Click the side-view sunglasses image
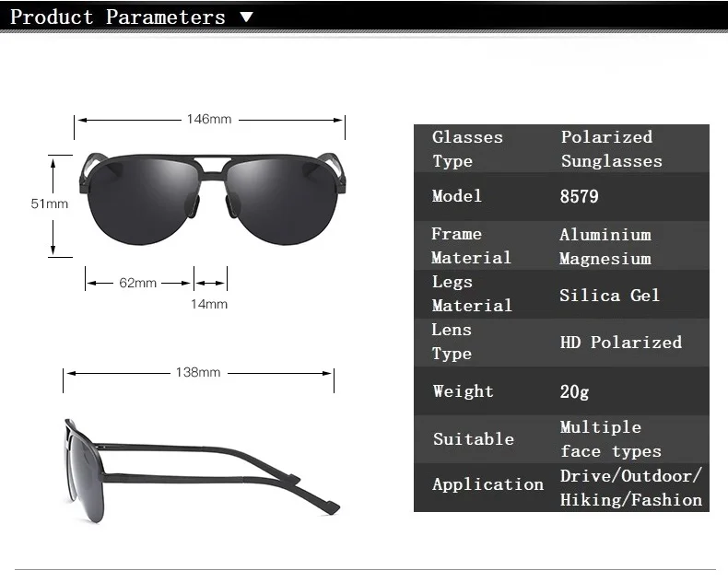This screenshot has width=728, height=582. (x=202, y=471)
